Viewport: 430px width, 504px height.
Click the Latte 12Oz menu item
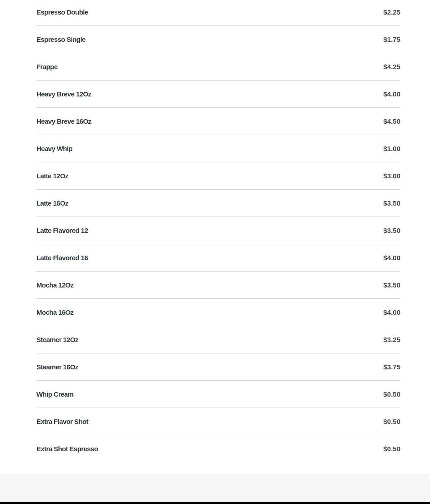(52, 176)
